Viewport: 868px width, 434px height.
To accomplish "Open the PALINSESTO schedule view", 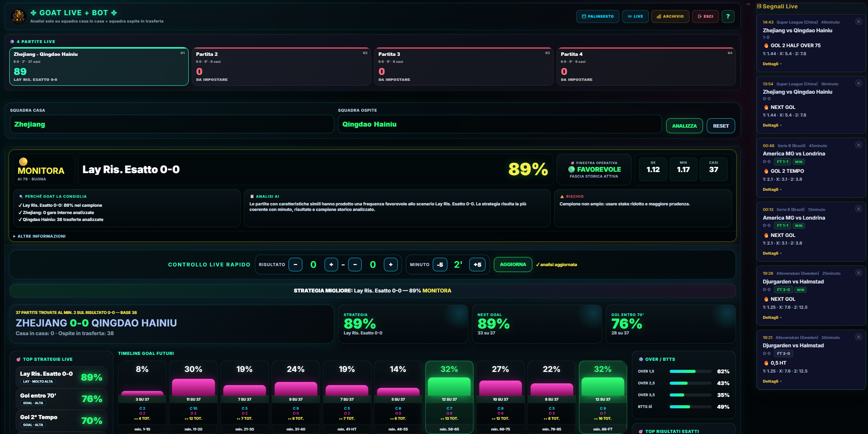I will [x=598, y=16].
